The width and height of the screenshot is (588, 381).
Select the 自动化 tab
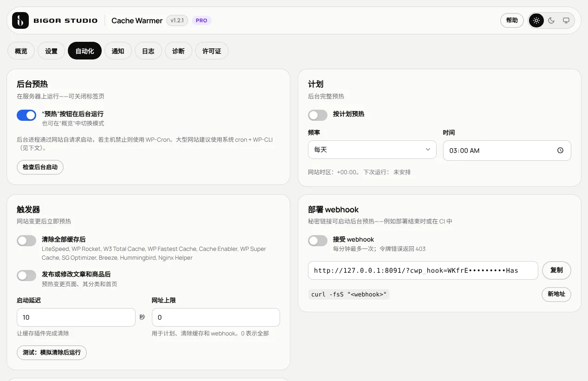click(85, 51)
